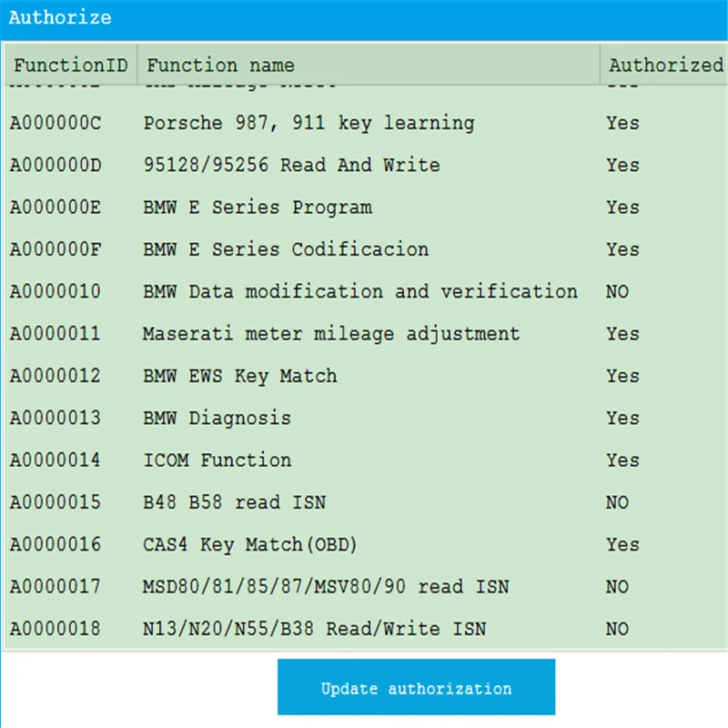Click NO status for N13/N20/N55/B38 row
Viewport: 728px width, 728px height.
tap(617, 629)
